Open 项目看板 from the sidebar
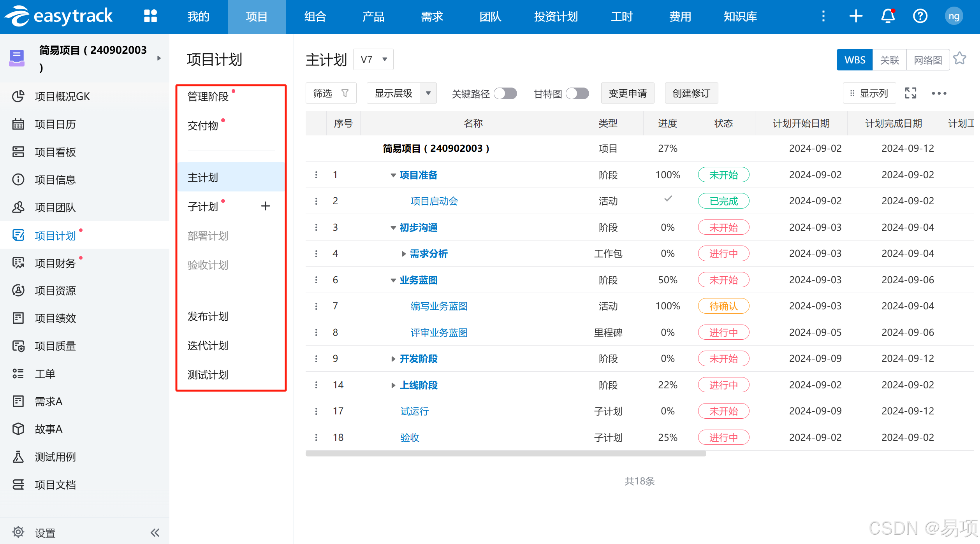This screenshot has height=544, width=980. pyautogui.click(x=55, y=152)
